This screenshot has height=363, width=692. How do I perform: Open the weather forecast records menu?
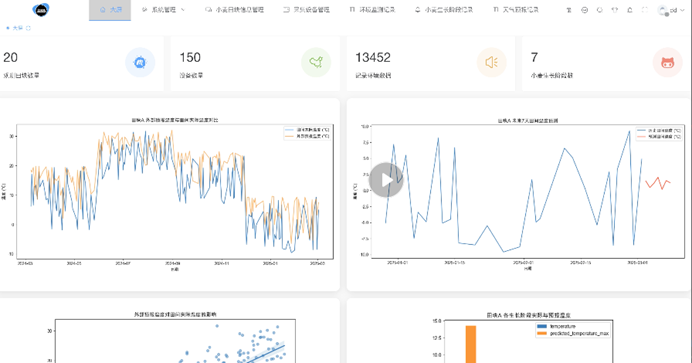coord(515,10)
